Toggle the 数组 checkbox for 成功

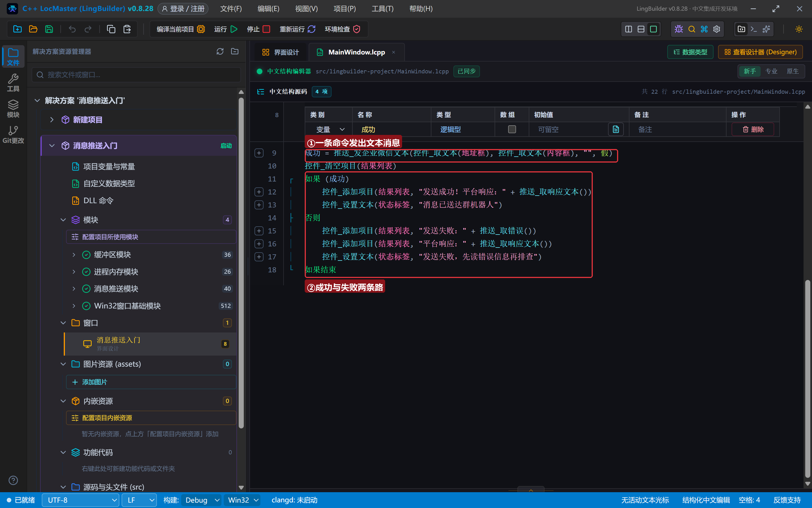[512, 129]
